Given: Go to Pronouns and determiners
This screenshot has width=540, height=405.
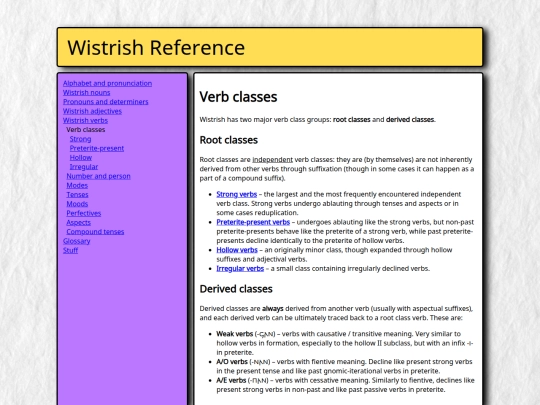Looking at the screenshot, I should 106,102.
